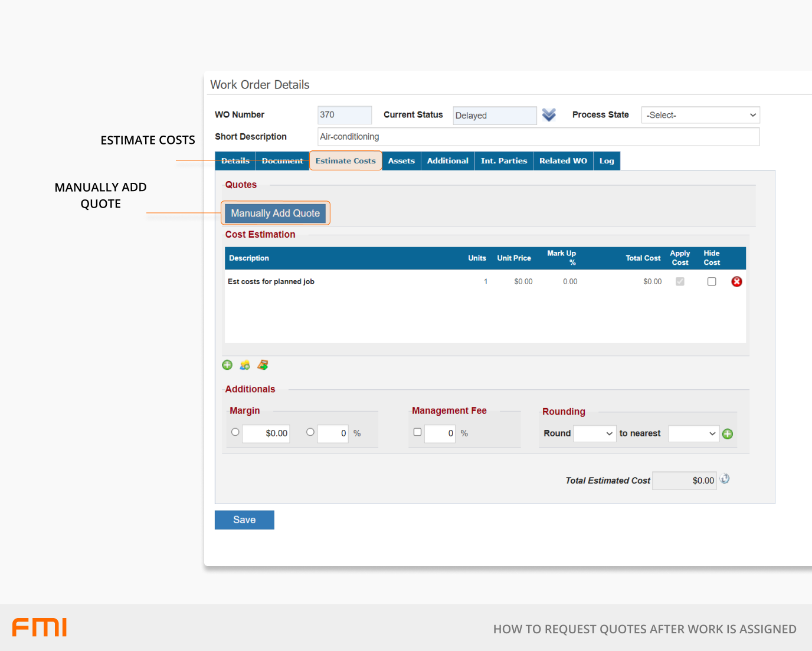Screen dimensions: 812x651
Task: Expand the Round direction dropdown
Action: (x=595, y=434)
